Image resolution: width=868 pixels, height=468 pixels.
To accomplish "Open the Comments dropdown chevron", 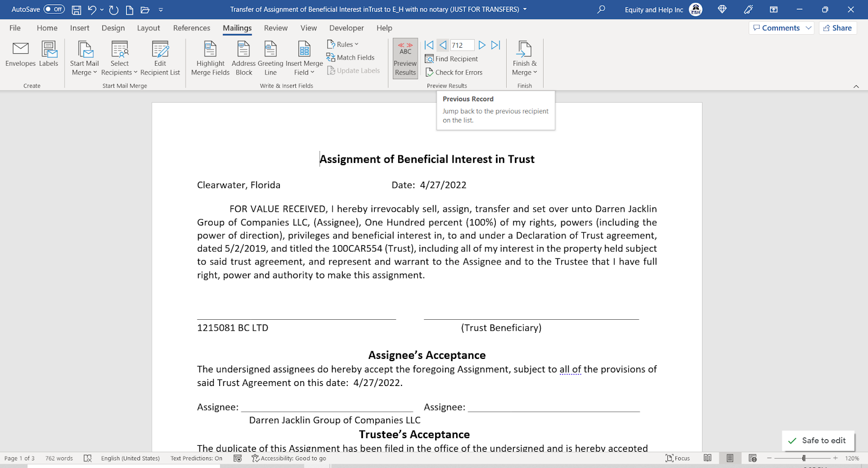I will tap(808, 28).
